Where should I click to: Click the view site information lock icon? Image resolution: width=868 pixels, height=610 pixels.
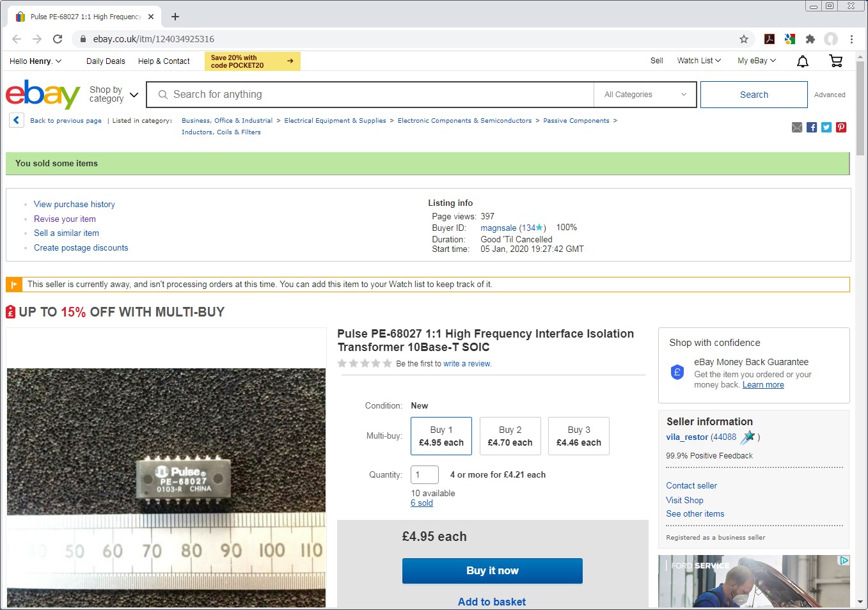[83, 39]
